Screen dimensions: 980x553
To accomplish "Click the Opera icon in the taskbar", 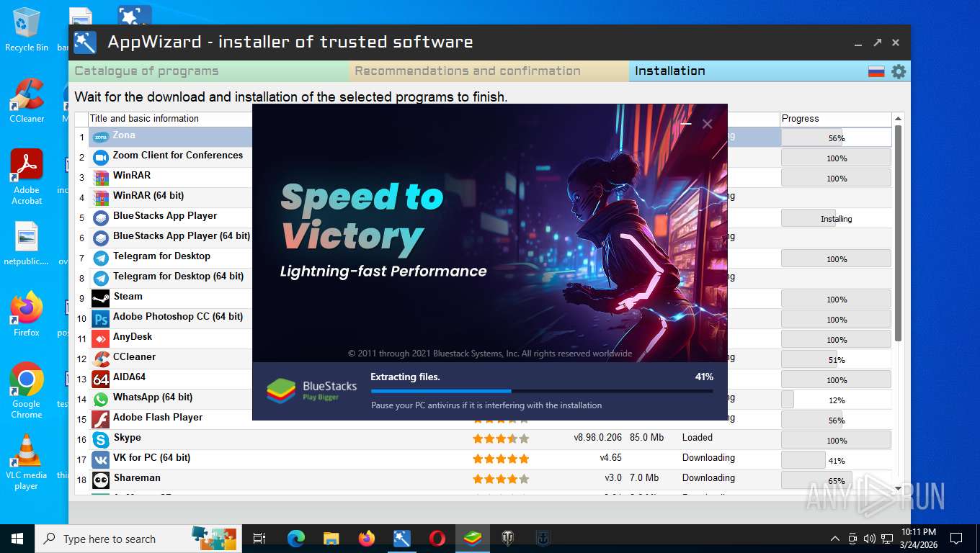I will pyautogui.click(x=437, y=538).
